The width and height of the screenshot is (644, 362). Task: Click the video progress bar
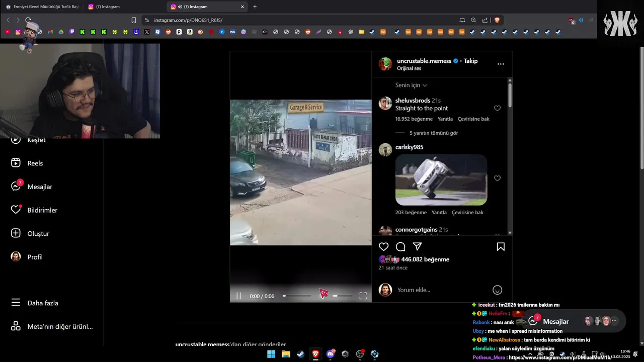click(298, 296)
